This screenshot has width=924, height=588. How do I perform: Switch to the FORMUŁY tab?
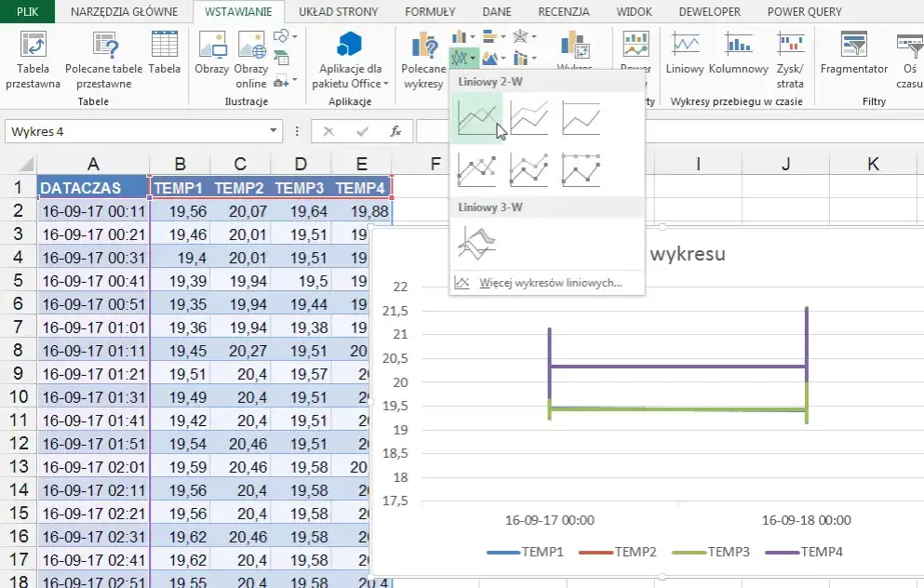(430, 12)
